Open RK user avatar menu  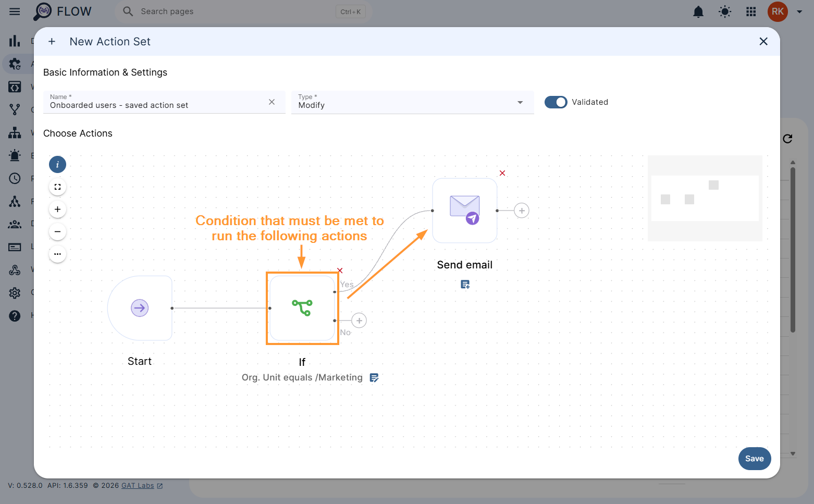778,11
